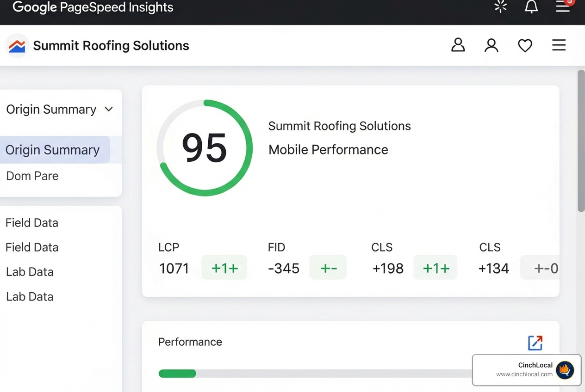The width and height of the screenshot is (585, 392).
Task: Visit the www.cinchlocal.com link
Action: (x=524, y=374)
